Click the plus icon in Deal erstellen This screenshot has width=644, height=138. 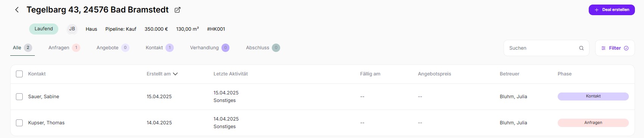click(597, 10)
